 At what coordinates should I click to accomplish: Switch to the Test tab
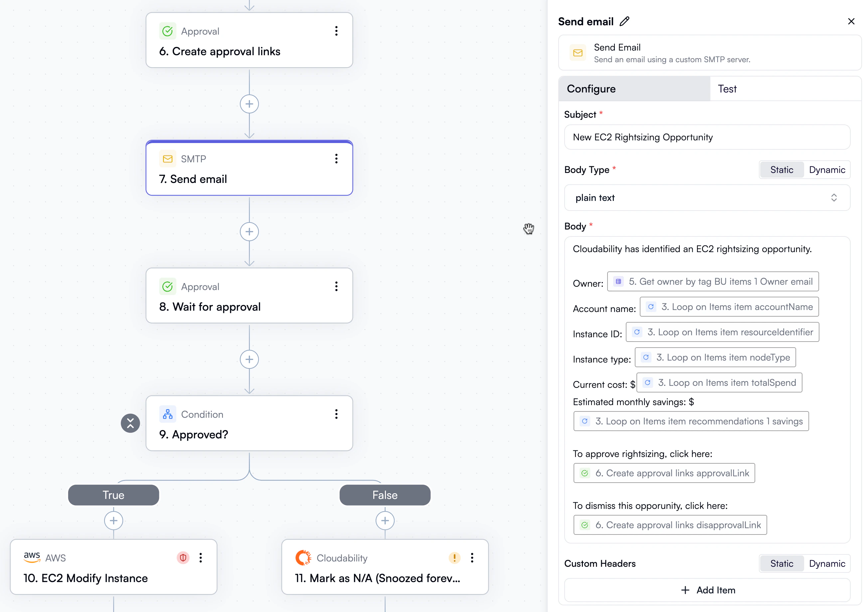tap(727, 89)
